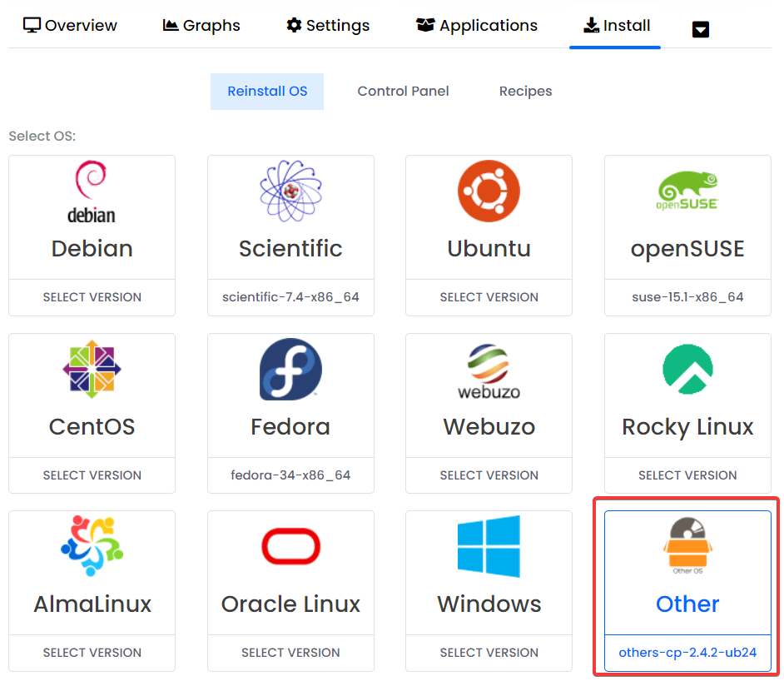The height and width of the screenshot is (686, 784).
Task: Click the green Rocky Linux logo
Action: coord(687,369)
